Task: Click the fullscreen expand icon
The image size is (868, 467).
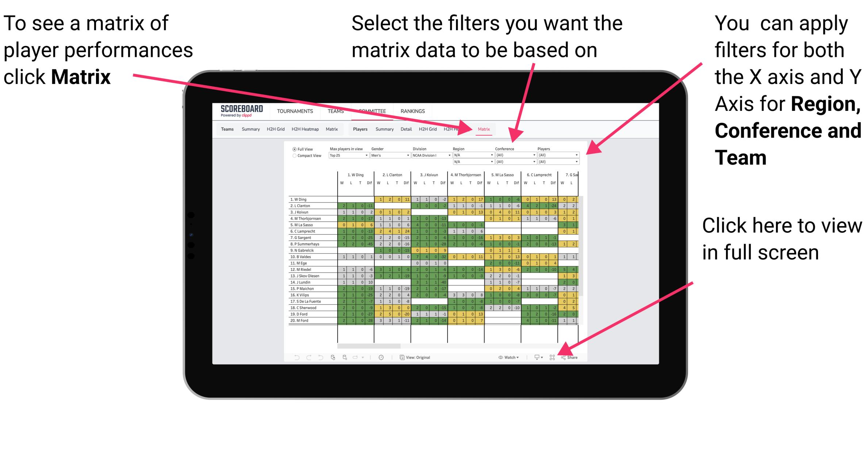Action: 550,356
